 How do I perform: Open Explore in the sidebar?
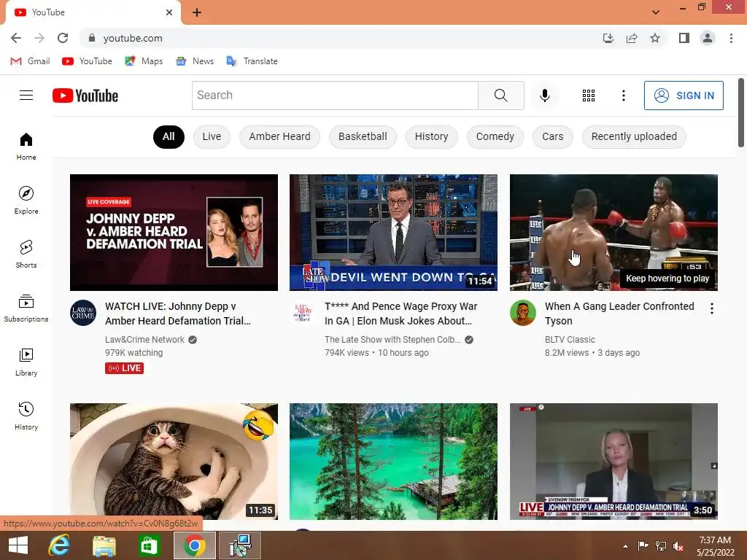click(x=26, y=200)
